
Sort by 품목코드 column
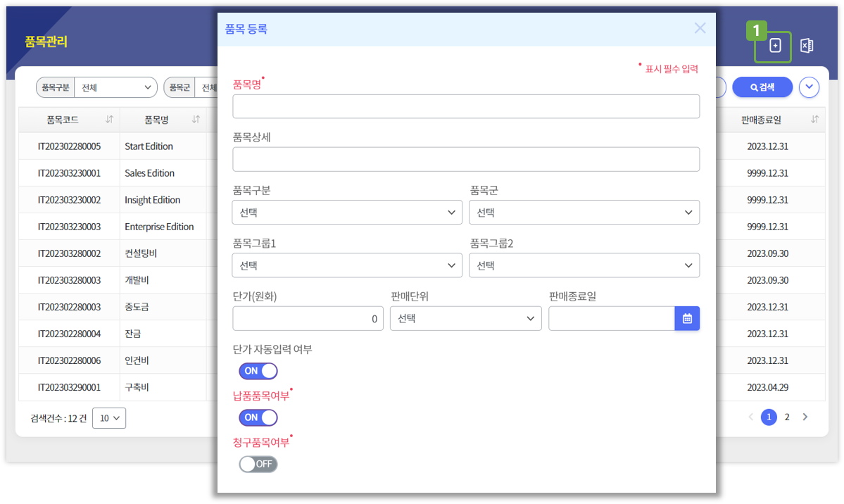click(109, 120)
